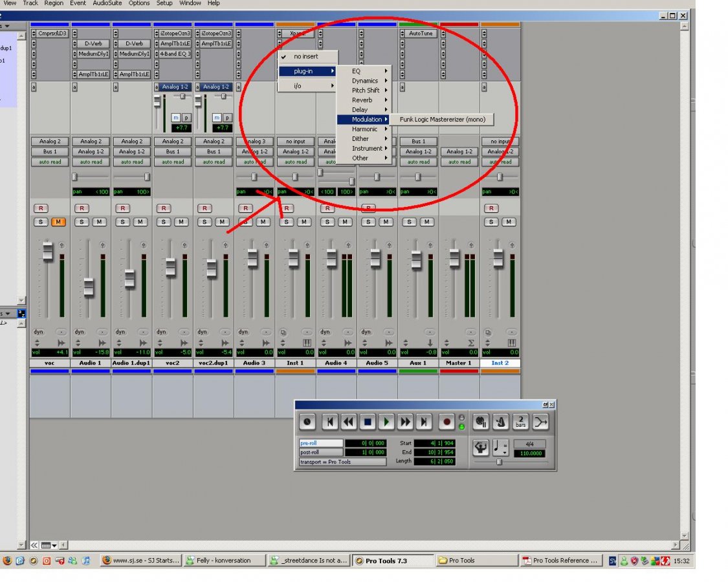
Task: Arm recording with the red record button
Action: (446, 422)
